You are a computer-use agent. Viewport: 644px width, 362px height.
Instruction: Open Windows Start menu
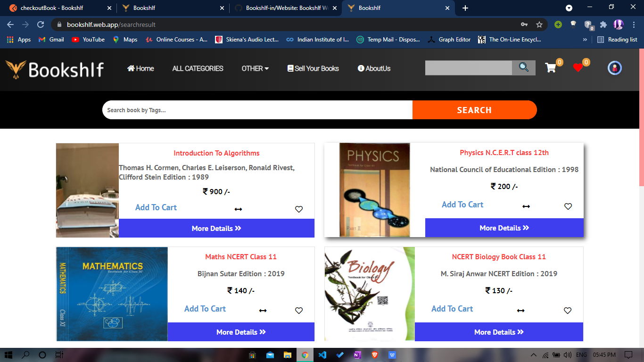coord(8,355)
